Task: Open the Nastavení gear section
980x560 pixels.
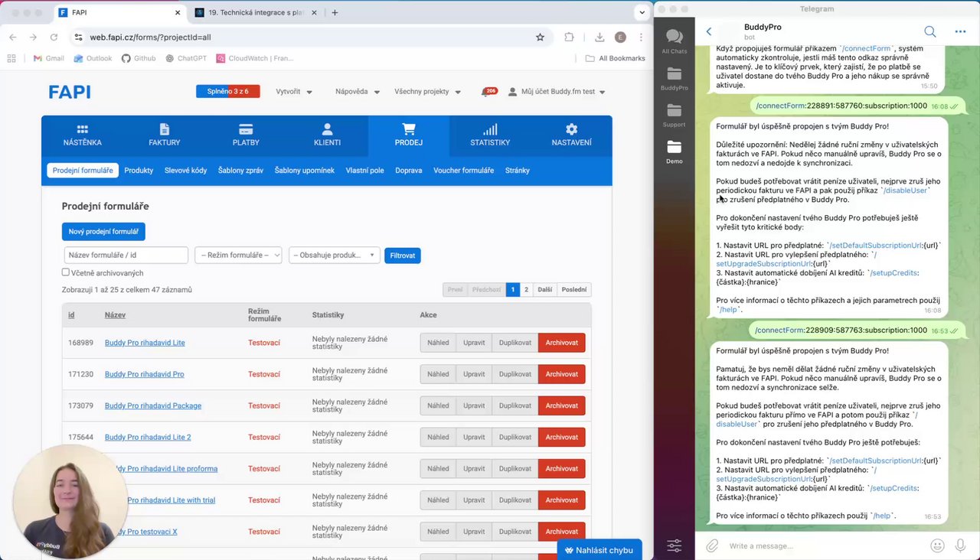Action: pyautogui.click(x=571, y=135)
